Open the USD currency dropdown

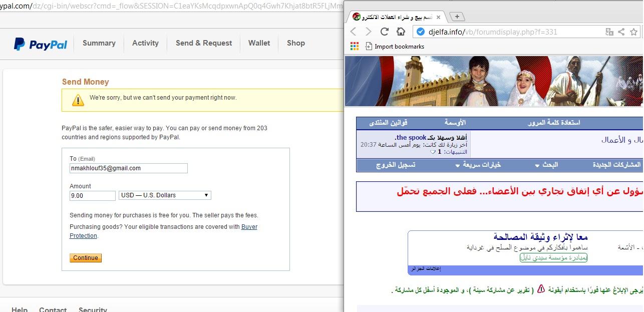point(165,195)
